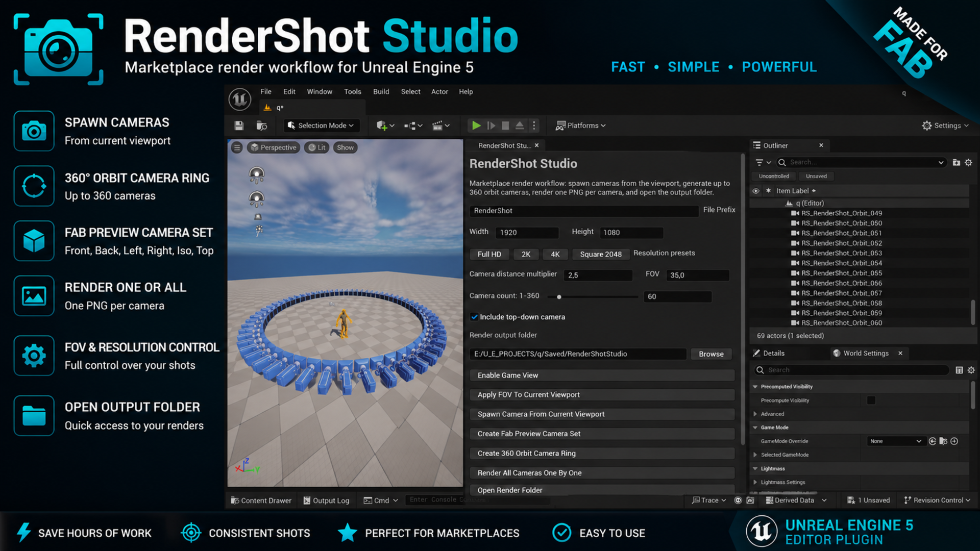The width and height of the screenshot is (980, 551).
Task: Open the Cinematics clapperboard icon
Action: coord(437,126)
